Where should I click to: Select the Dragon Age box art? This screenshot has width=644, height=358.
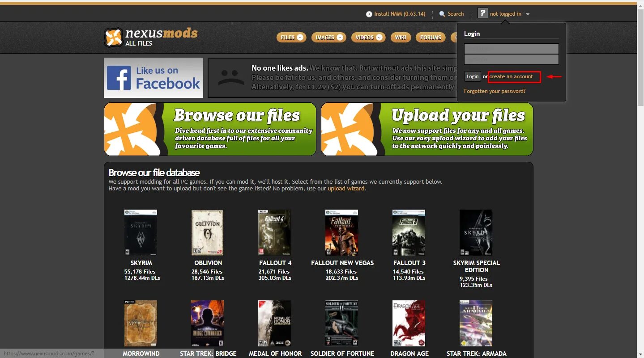click(409, 323)
